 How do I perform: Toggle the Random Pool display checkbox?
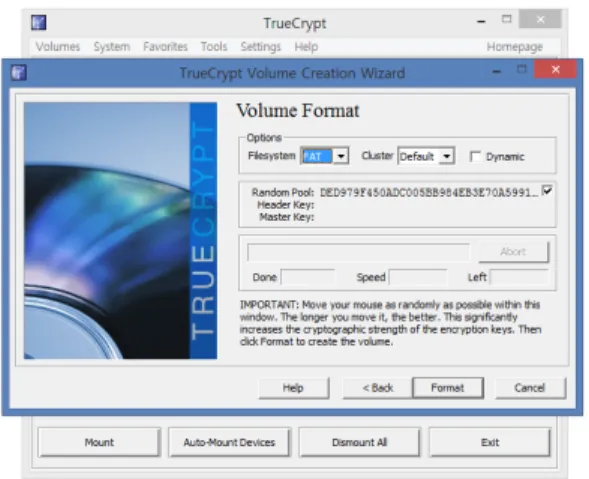point(547,190)
